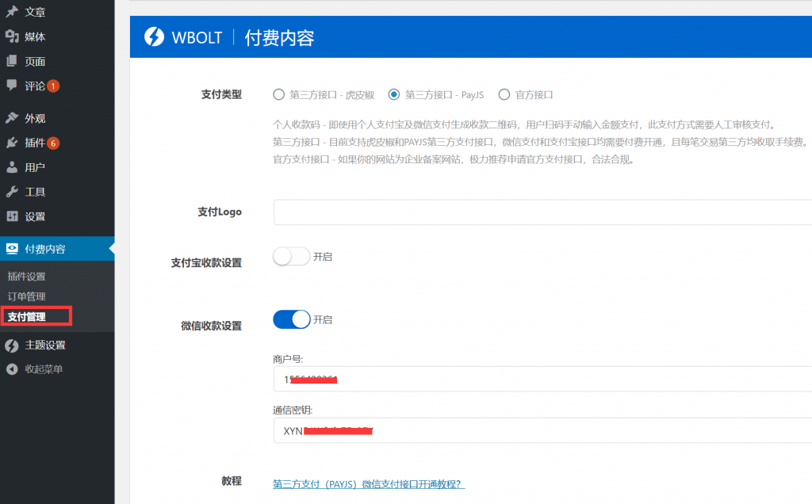Click the paintbrush icon beside 外观
The image size is (812, 504).
pyautogui.click(x=12, y=118)
